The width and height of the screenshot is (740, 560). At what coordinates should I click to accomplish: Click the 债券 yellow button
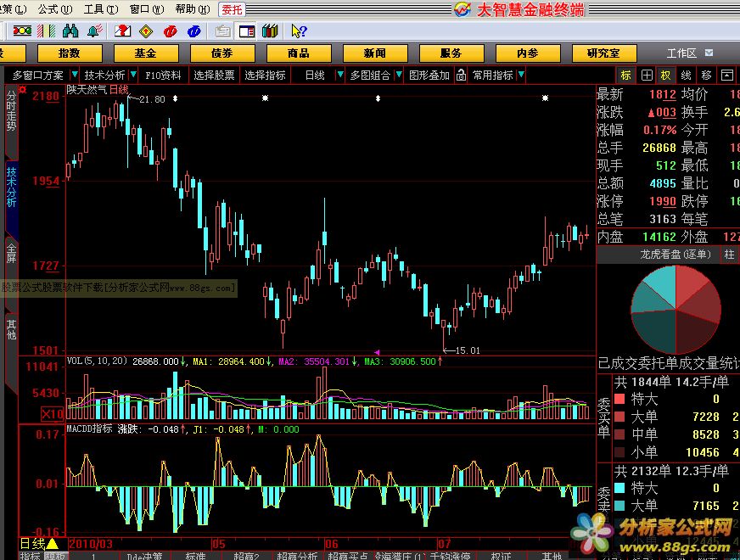(222, 53)
